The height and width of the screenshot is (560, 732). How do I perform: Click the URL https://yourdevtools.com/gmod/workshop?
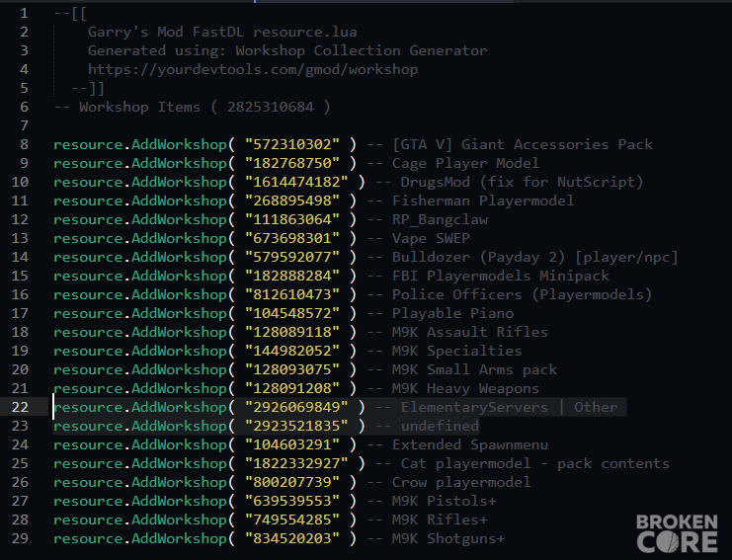click(x=253, y=69)
